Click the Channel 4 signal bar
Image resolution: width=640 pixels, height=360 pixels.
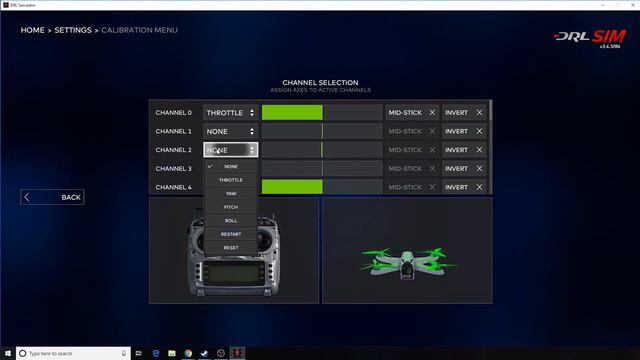tap(322, 187)
